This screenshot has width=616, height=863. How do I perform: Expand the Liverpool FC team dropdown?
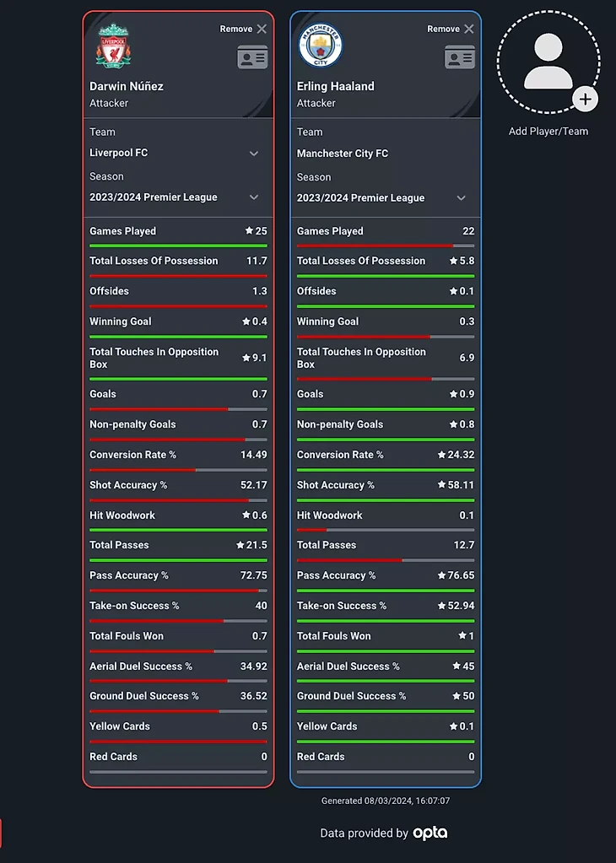click(254, 154)
